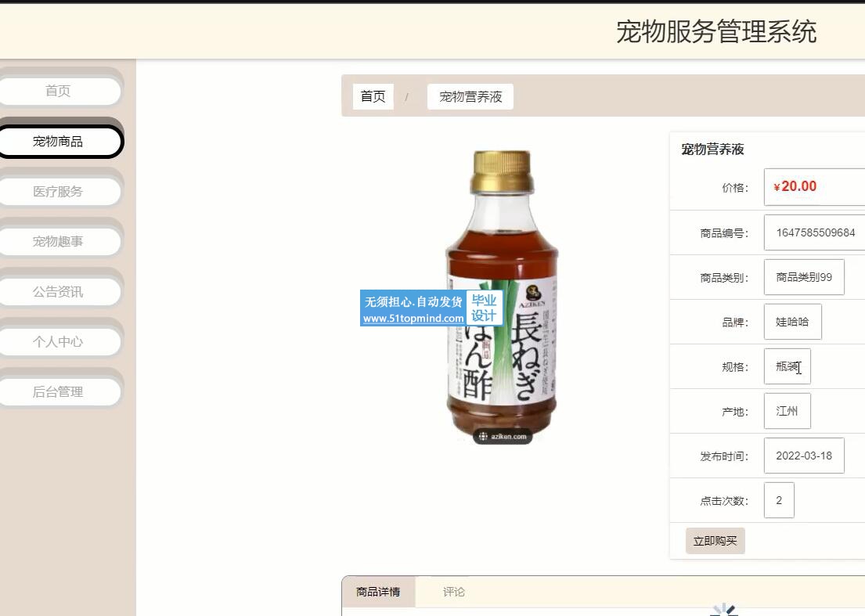The height and width of the screenshot is (616, 865).
Task: Click the 宠物服务管理系统 header title
Action: (716, 31)
